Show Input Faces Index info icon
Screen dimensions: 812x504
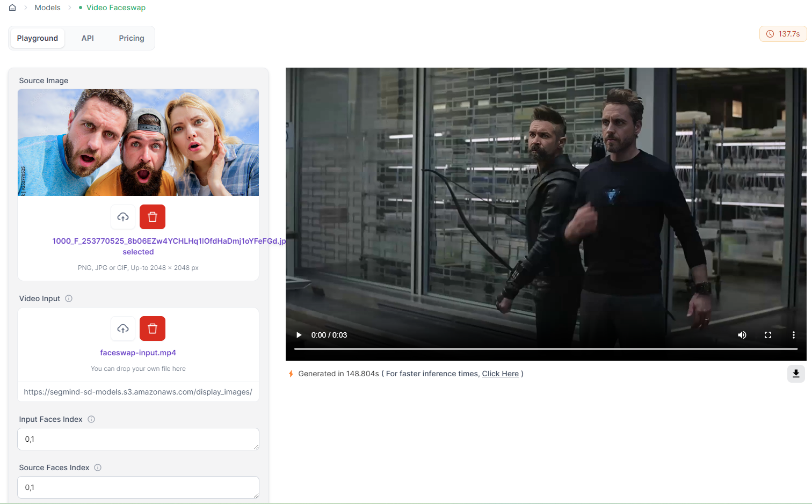coord(91,419)
